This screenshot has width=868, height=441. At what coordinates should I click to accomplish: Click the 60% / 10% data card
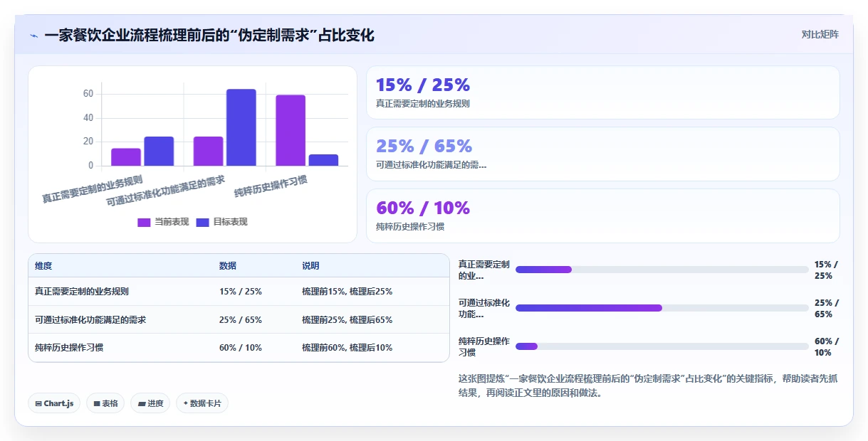click(602, 216)
